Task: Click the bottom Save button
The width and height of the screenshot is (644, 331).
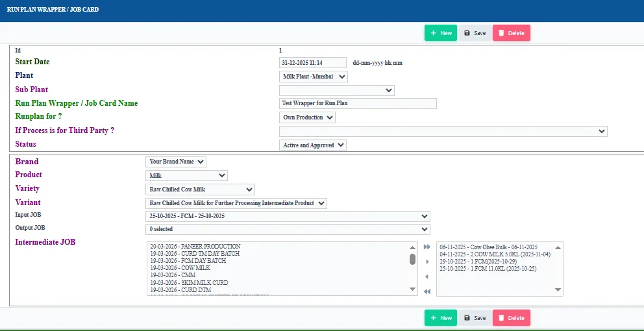Action: pyautogui.click(x=475, y=318)
